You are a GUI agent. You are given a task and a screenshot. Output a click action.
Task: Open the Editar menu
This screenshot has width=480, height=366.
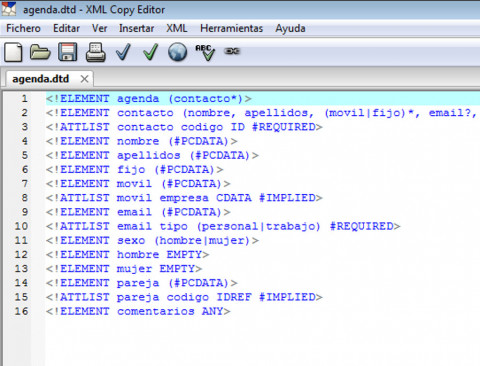(x=66, y=28)
